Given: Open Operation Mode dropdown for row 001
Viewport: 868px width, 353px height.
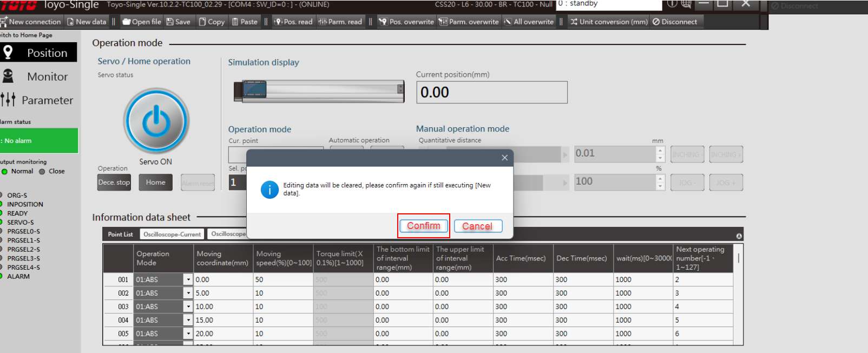Looking at the screenshot, I should pyautogui.click(x=188, y=279).
